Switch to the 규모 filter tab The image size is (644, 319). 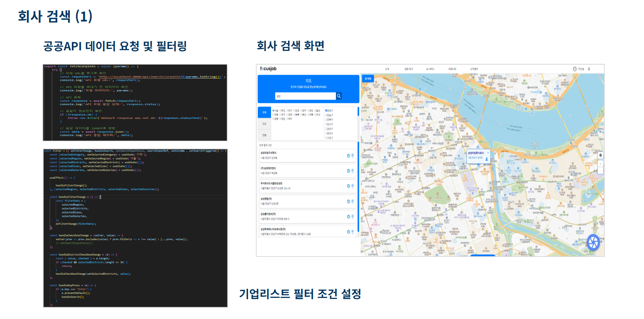[264, 124]
